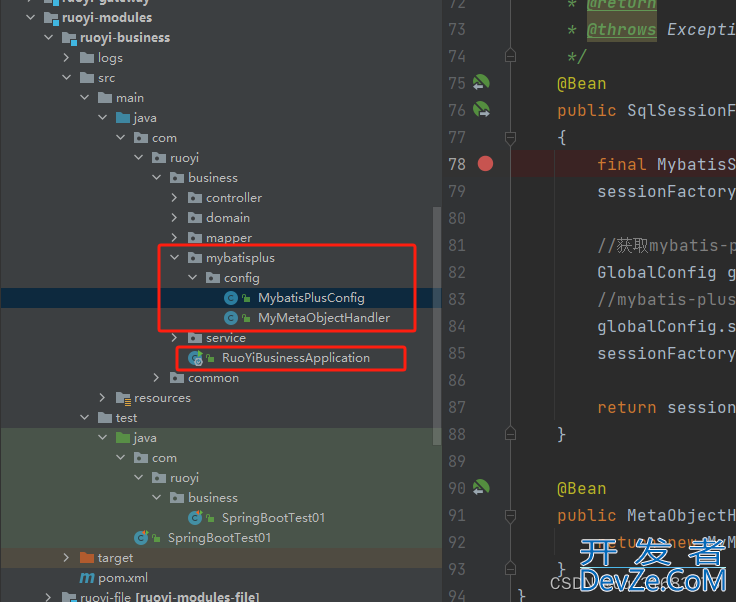Click the @throws Javadoc tag
The width and height of the screenshot is (736, 602).
click(621, 29)
